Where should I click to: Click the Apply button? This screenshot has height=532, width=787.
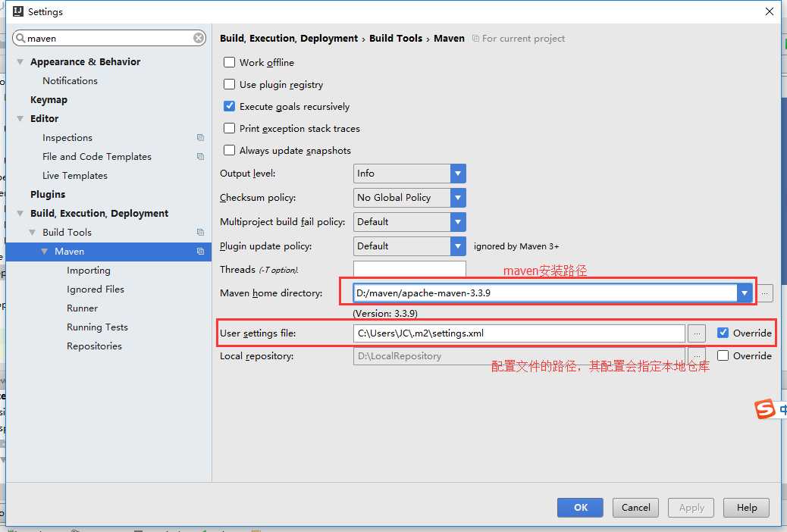point(691,508)
